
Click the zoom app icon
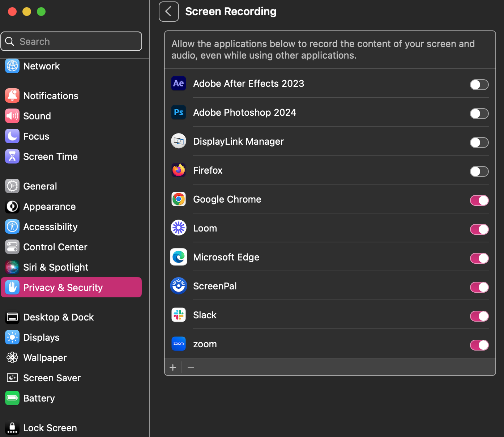tap(179, 344)
